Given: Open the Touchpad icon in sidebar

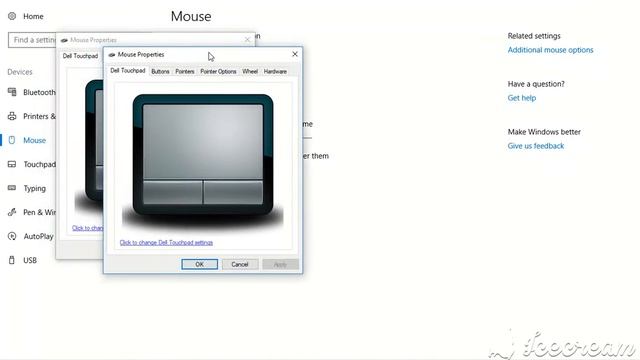Looking at the screenshot, I should point(12,164).
